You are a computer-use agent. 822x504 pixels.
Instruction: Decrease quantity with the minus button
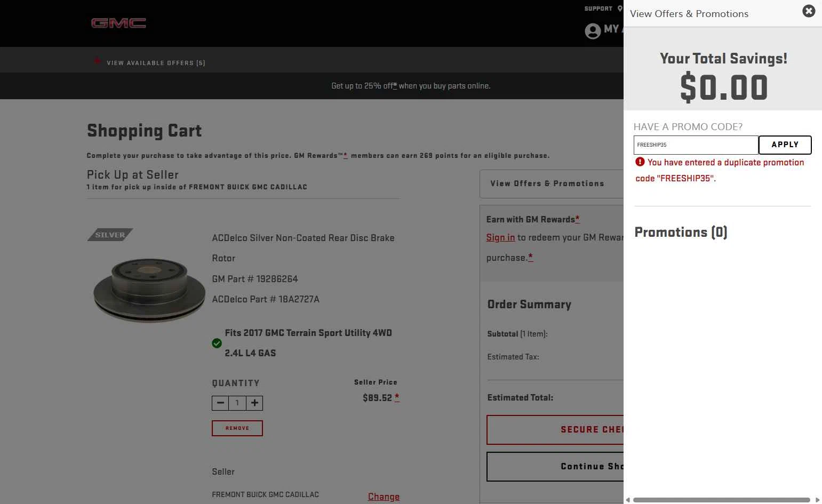coord(220,403)
